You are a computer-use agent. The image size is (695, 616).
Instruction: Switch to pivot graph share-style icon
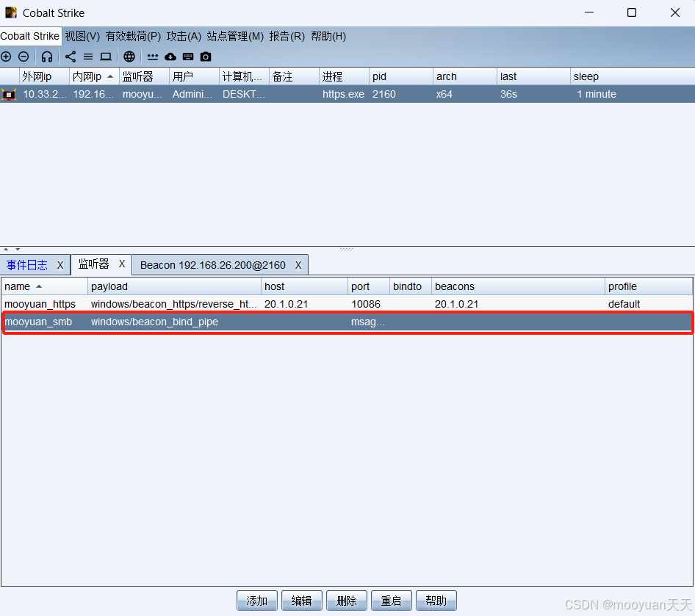(71, 57)
